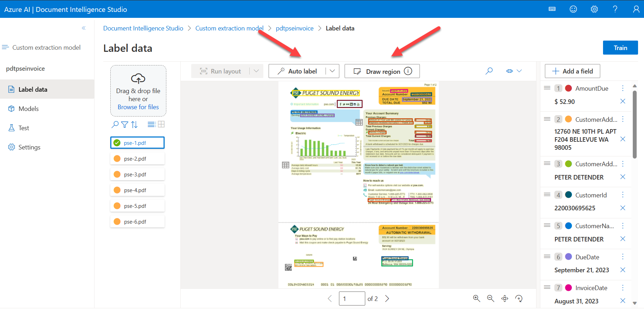Open the Models navigation item
The image size is (644, 309).
pos(47,108)
